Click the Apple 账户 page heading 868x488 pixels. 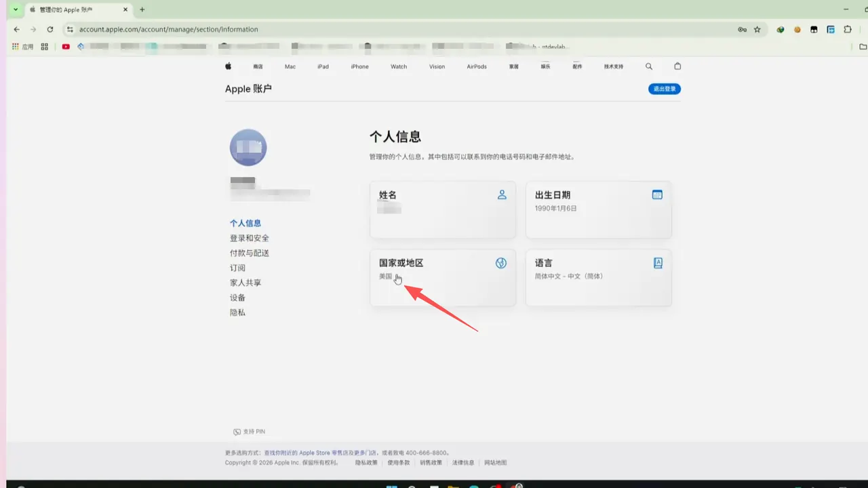tap(248, 89)
